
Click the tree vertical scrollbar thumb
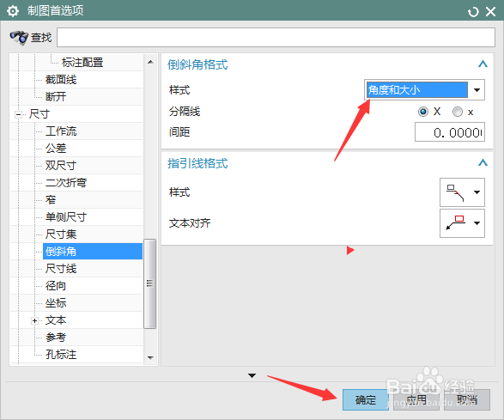(149, 283)
